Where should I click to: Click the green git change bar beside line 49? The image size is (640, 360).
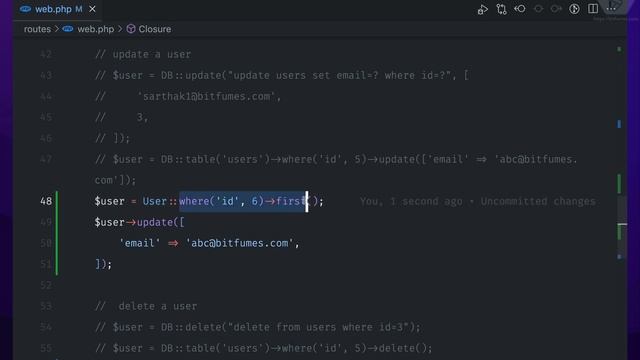click(x=57, y=222)
